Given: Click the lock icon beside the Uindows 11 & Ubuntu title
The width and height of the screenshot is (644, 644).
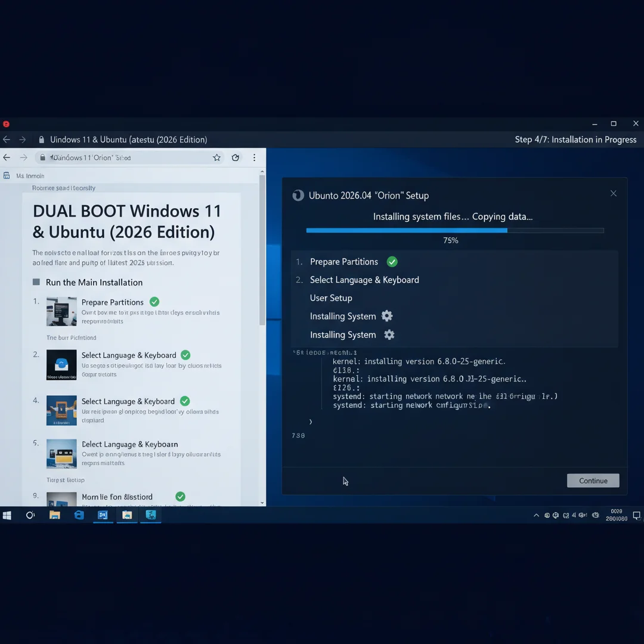Looking at the screenshot, I should (x=42, y=140).
